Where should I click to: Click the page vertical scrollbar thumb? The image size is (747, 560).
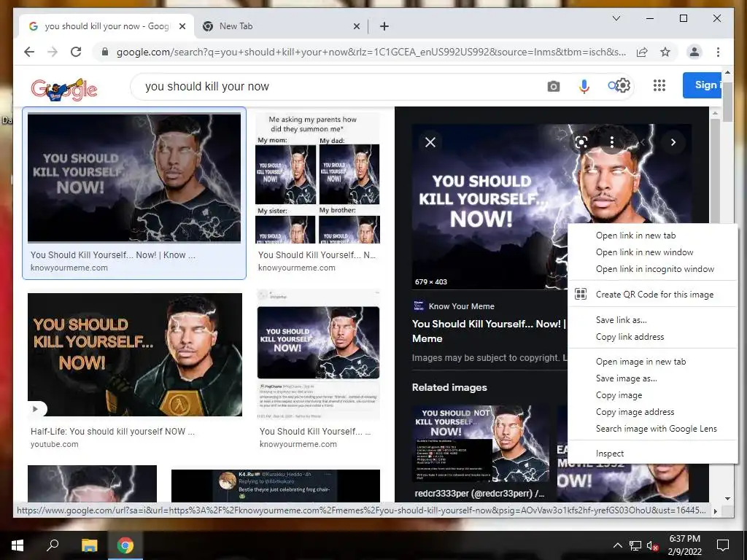[x=727, y=102]
